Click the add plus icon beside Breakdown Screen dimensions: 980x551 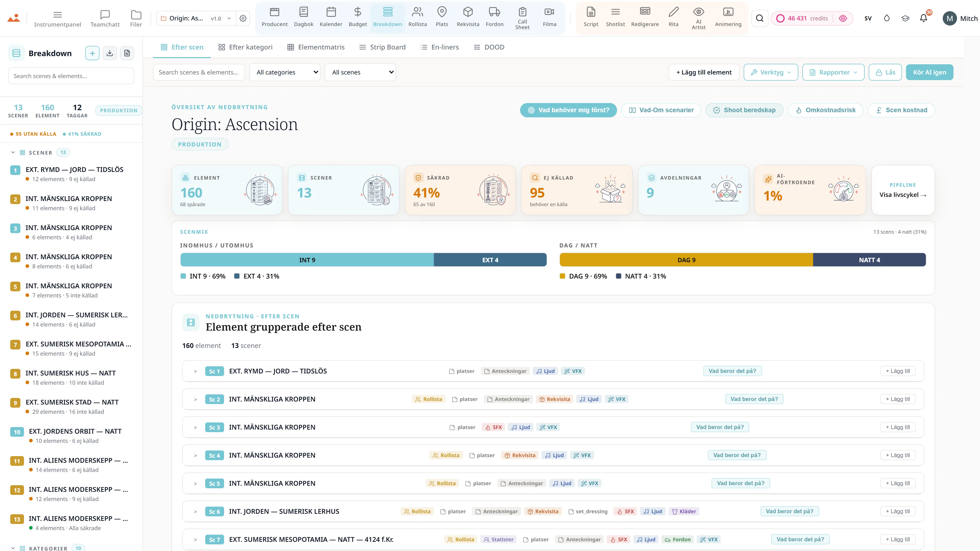[92, 53]
